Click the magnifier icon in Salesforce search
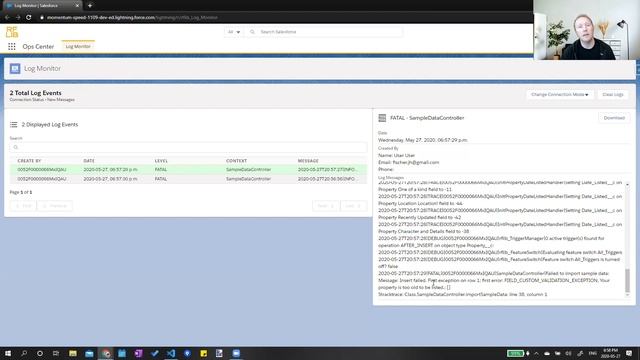The width and height of the screenshot is (640, 360). [x=252, y=32]
